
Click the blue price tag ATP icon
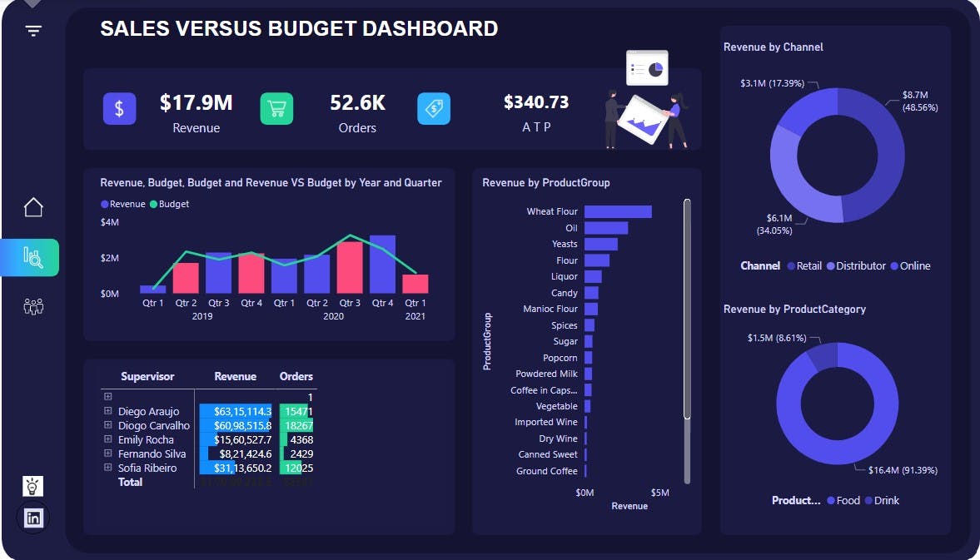pos(434,108)
